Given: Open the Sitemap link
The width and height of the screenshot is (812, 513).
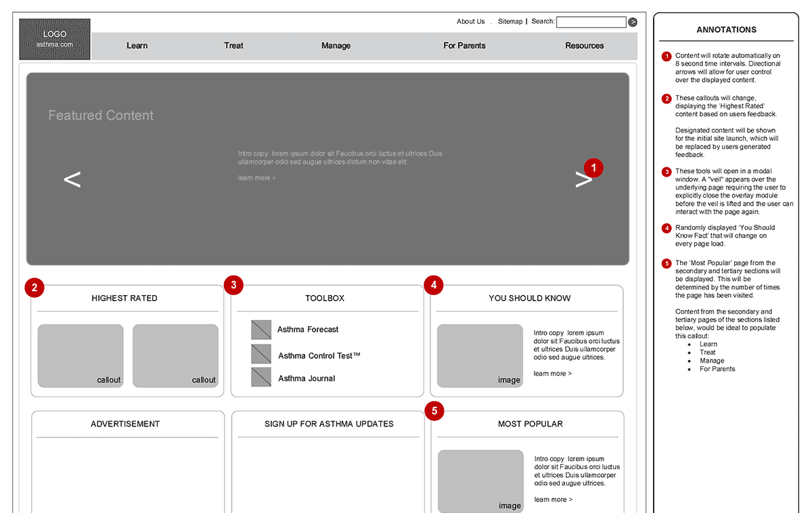Looking at the screenshot, I should pyautogui.click(x=510, y=22).
